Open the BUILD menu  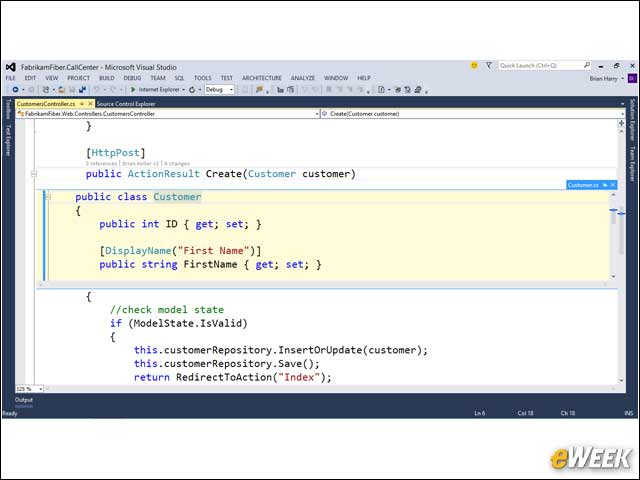(107, 78)
